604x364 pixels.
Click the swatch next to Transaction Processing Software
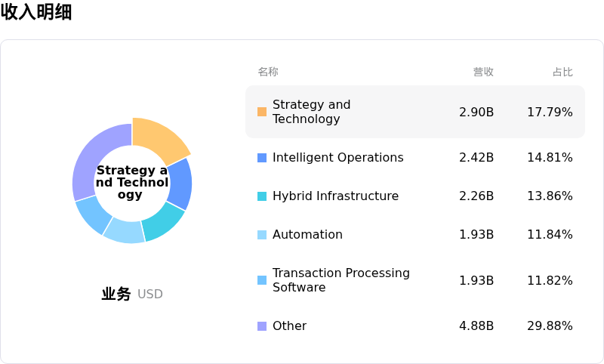(x=262, y=280)
